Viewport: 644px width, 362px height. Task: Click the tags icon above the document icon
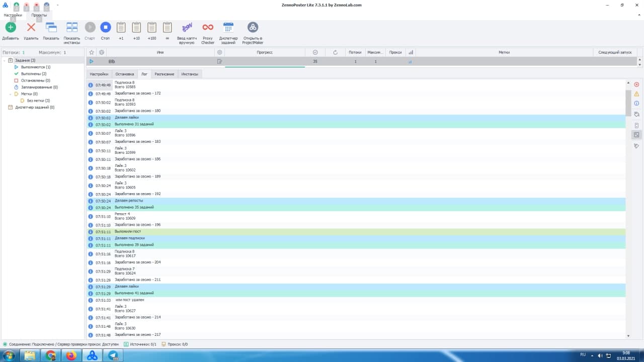point(636,115)
